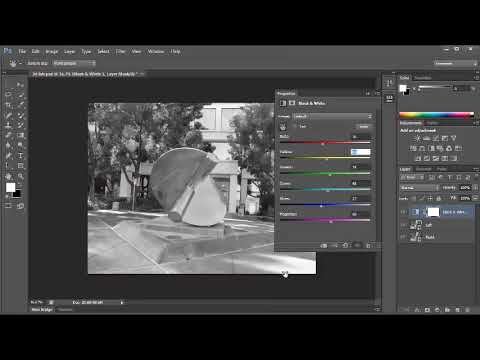The image size is (480, 360).
Task: Add a Levels adjustment
Action: [x=427, y=138]
